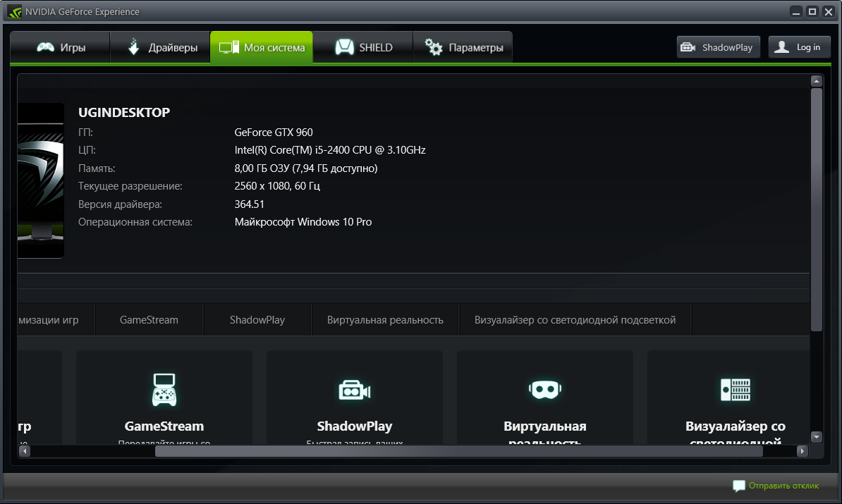This screenshot has width=842, height=504.
Task: Maximize the GeForce Experience window
Action: 812,12
